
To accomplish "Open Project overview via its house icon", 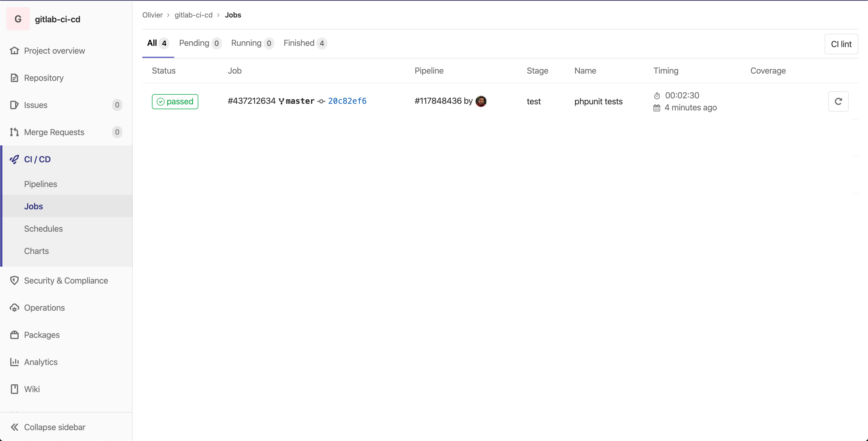I will (x=14, y=51).
